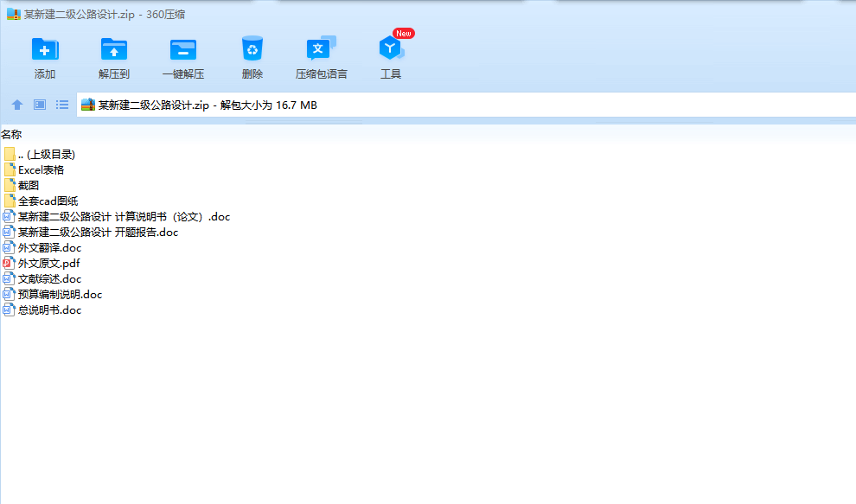This screenshot has height=504, width=856.
Task: Click the 360压缩 icon in the title bar
Action: click(x=14, y=14)
